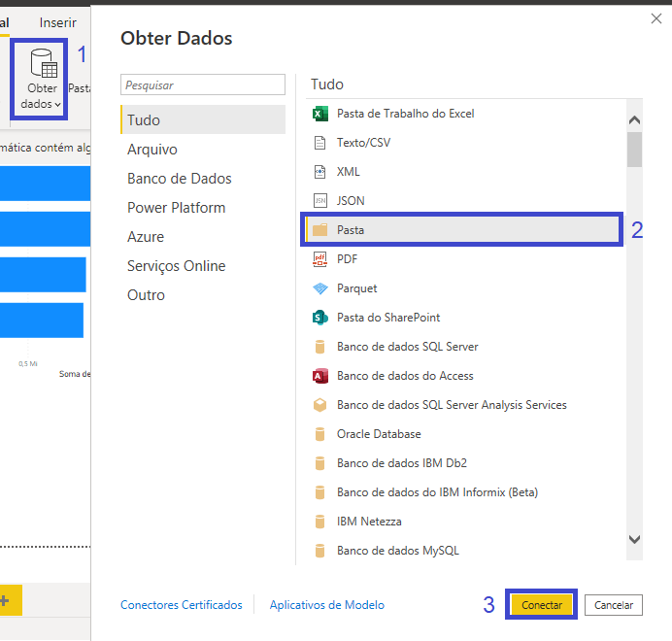This screenshot has height=641, width=672.
Task: Click the connector list scroll down arrow
Action: coord(635,539)
